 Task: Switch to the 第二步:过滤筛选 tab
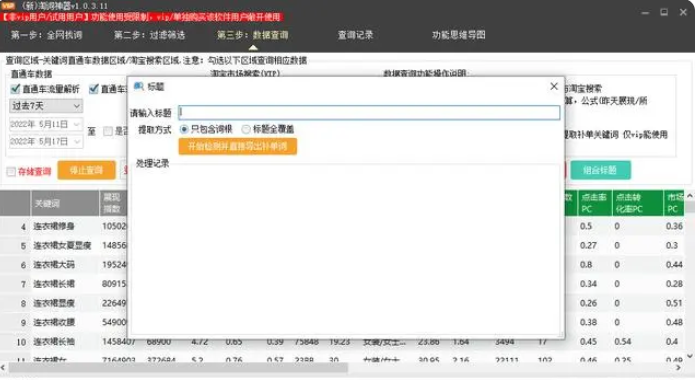(x=149, y=35)
